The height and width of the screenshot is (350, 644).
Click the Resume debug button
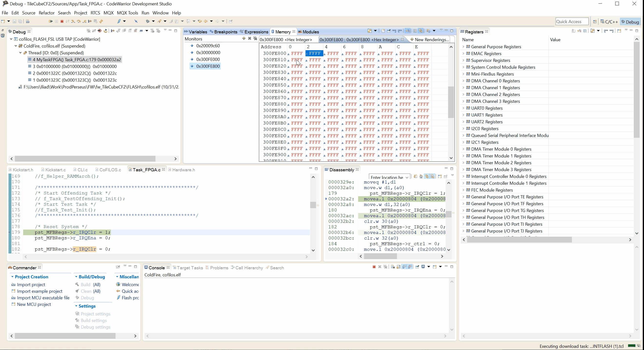(x=51, y=21)
